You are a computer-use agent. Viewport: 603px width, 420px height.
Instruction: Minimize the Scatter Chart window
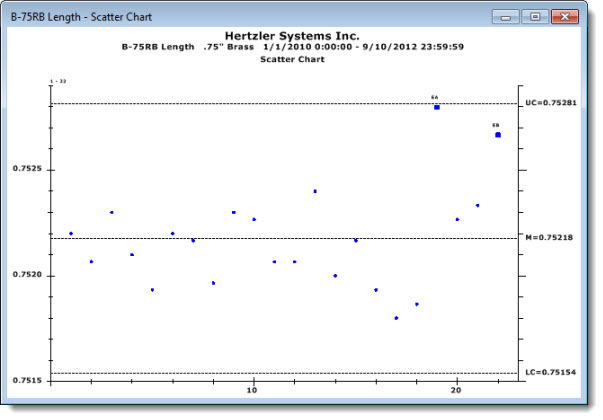(509, 15)
